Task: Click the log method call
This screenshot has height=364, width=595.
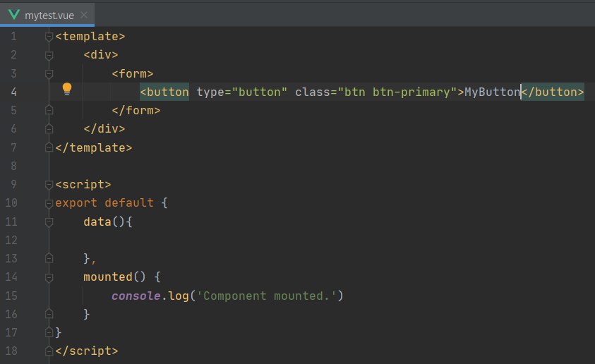Action: [x=179, y=296]
